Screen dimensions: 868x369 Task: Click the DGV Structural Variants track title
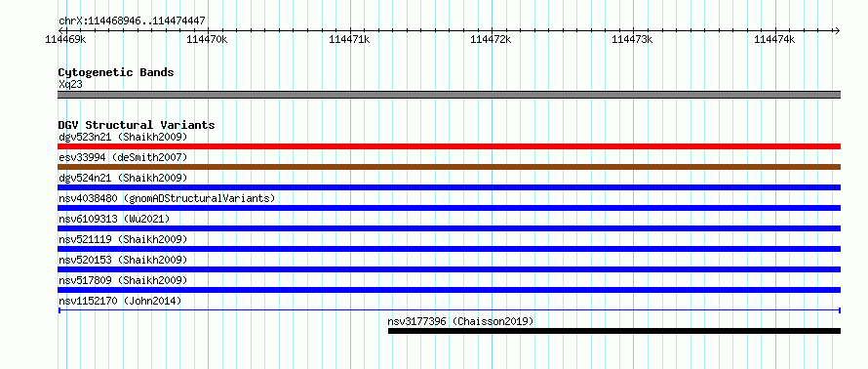click(137, 125)
